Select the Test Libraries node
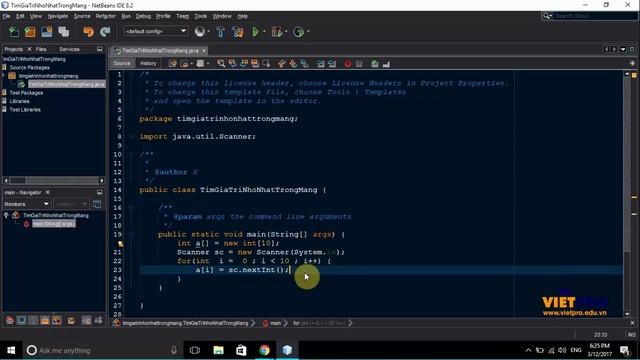640x360 pixels. tap(25, 110)
